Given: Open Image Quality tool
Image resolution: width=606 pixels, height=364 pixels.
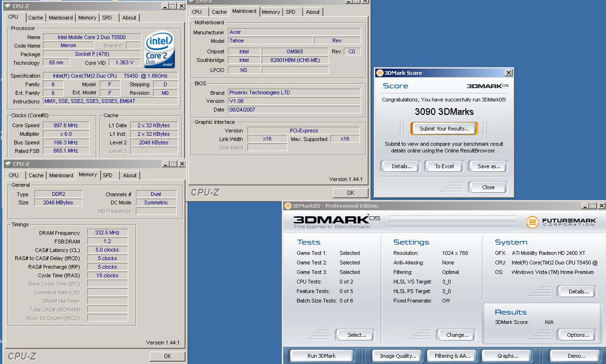Looking at the screenshot, I should (x=398, y=356).
